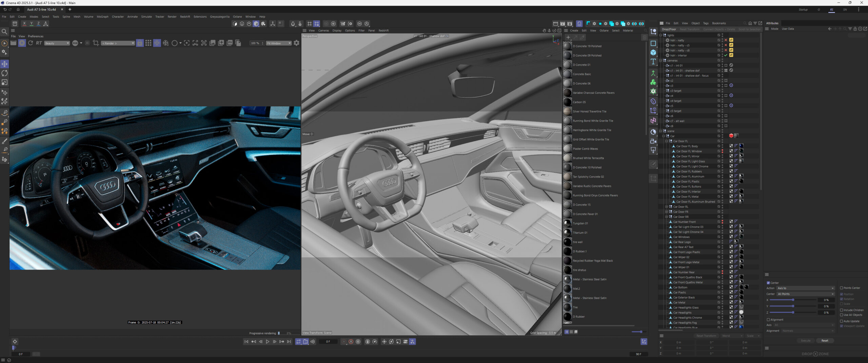Click Reset Transform at the panel bottom
Screen dimensions: 868x363
[x=707, y=336]
